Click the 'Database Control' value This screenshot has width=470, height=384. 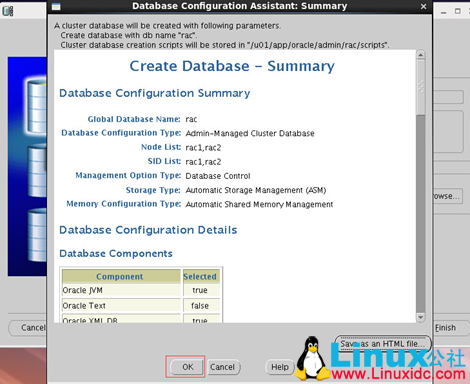pos(218,176)
